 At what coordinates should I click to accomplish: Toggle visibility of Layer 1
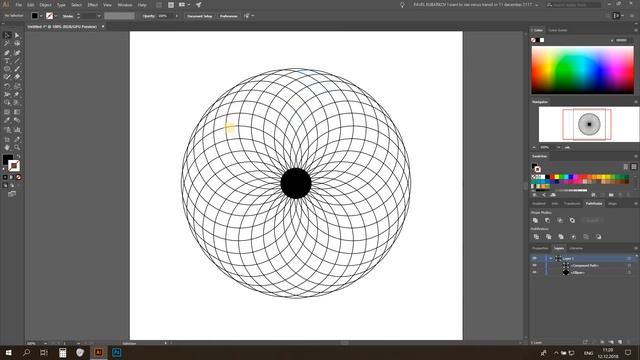pos(534,258)
